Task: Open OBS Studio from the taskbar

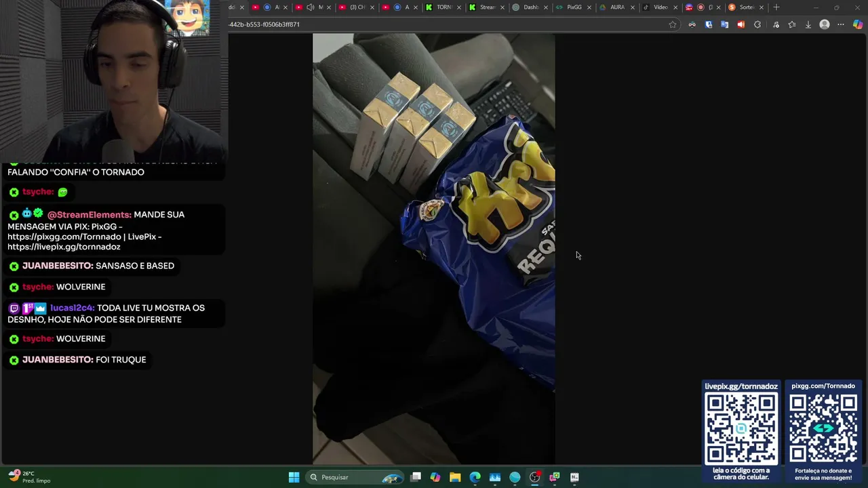Action: 534,477
